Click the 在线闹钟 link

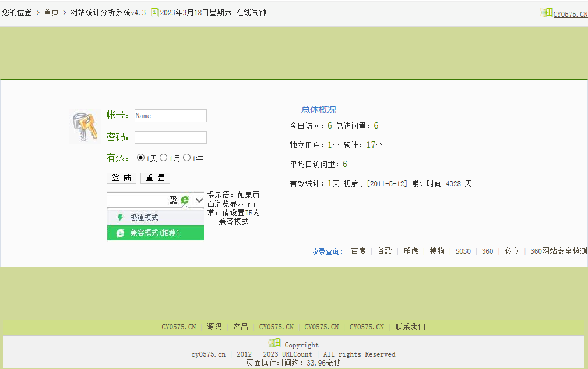(x=251, y=13)
